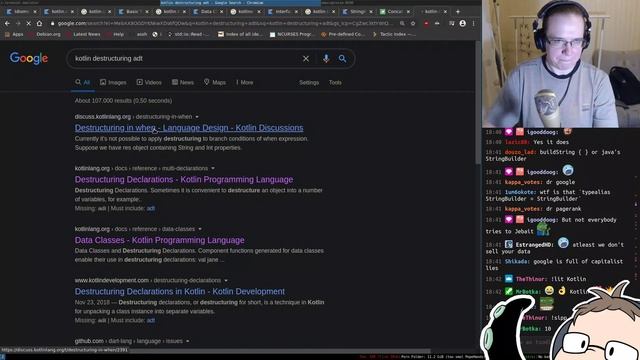
Task: Switch to the Interfa browser tab
Action: point(282,12)
